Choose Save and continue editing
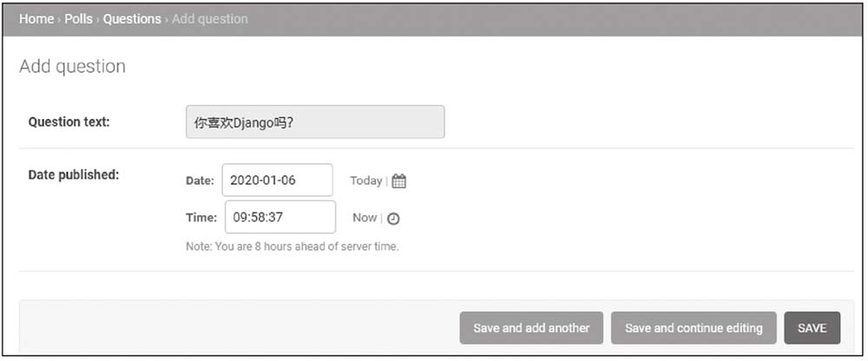The height and width of the screenshot is (361, 868). coord(694,328)
